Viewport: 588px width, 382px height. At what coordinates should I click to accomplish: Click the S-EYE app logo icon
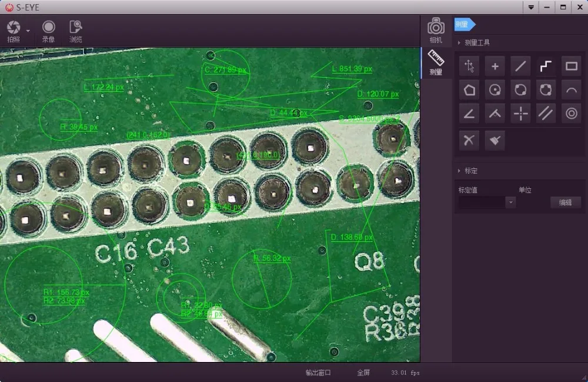[x=9, y=8]
